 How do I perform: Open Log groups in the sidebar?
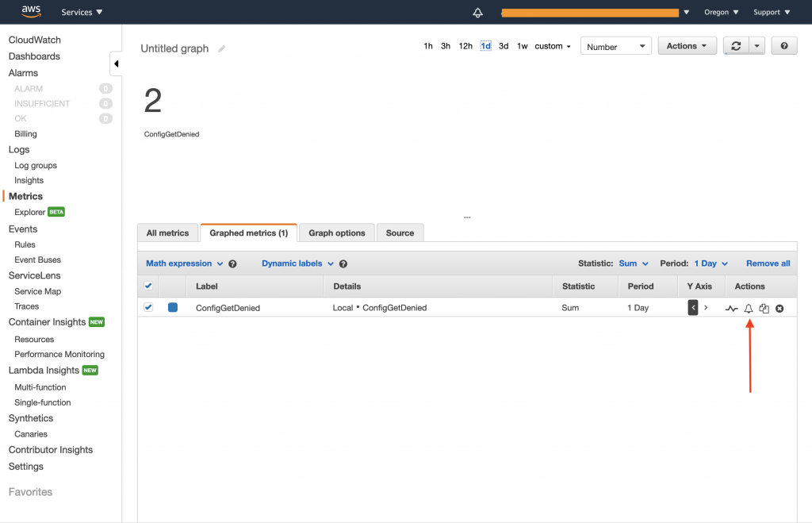37,165
